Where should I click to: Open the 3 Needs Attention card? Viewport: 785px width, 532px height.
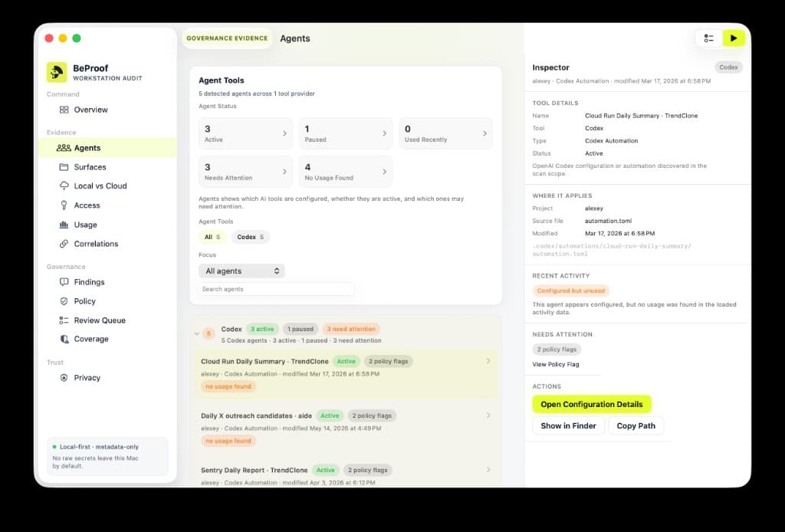[x=245, y=171]
